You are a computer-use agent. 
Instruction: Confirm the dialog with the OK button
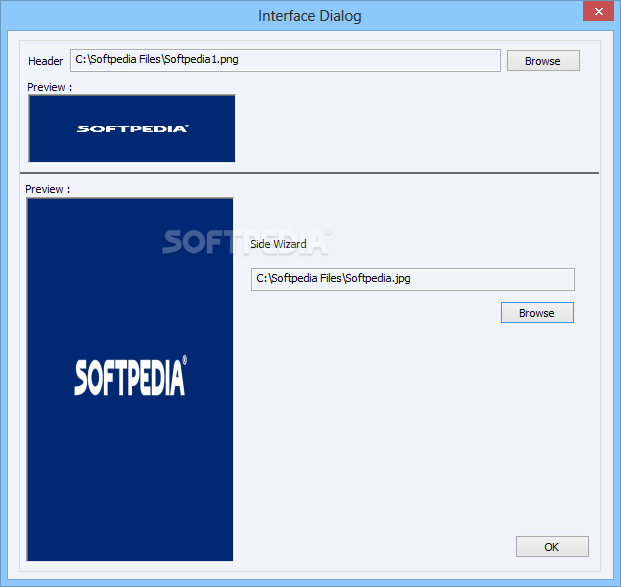pos(552,547)
